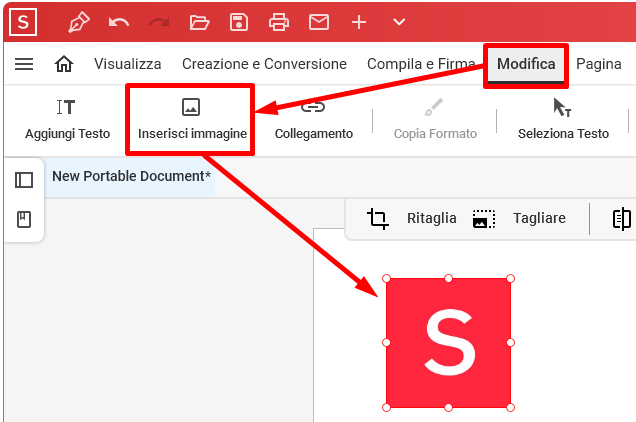Redo the last undone action
Screen dimensions: 636x422
[x=159, y=22]
